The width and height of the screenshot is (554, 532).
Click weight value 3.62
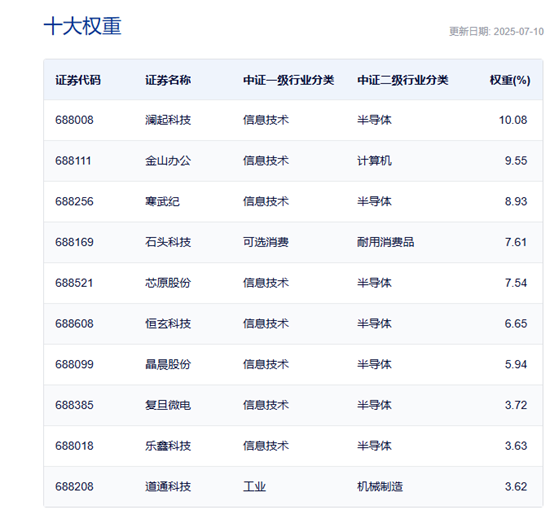516,486
